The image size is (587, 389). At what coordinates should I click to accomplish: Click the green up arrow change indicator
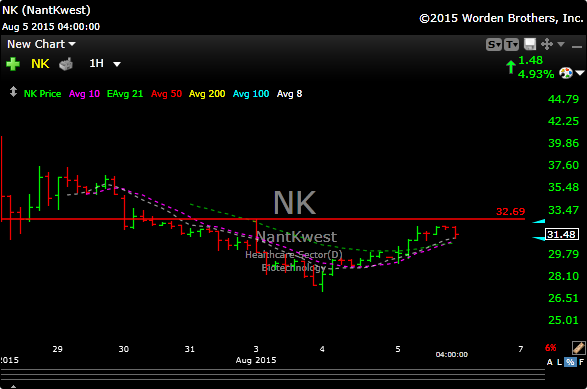click(511, 67)
